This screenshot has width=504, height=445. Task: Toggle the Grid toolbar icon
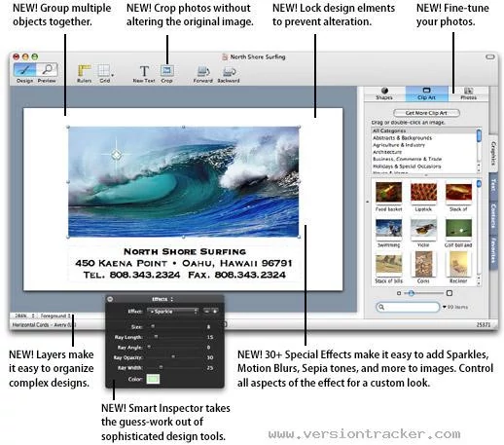pyautogui.click(x=104, y=71)
